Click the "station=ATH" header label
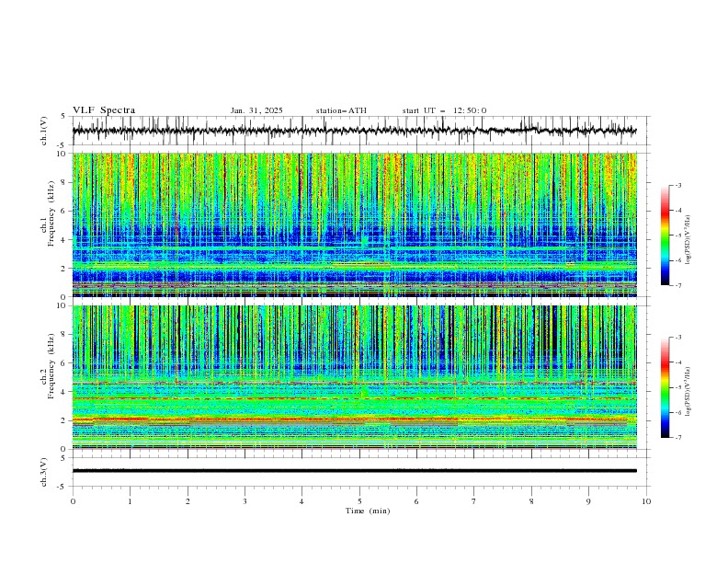Screen dimensions: 728x563 pyautogui.click(x=341, y=110)
